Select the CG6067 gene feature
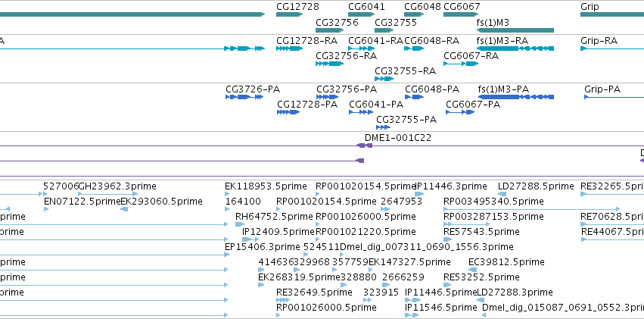The height and width of the screenshot is (319, 644). 461,14
